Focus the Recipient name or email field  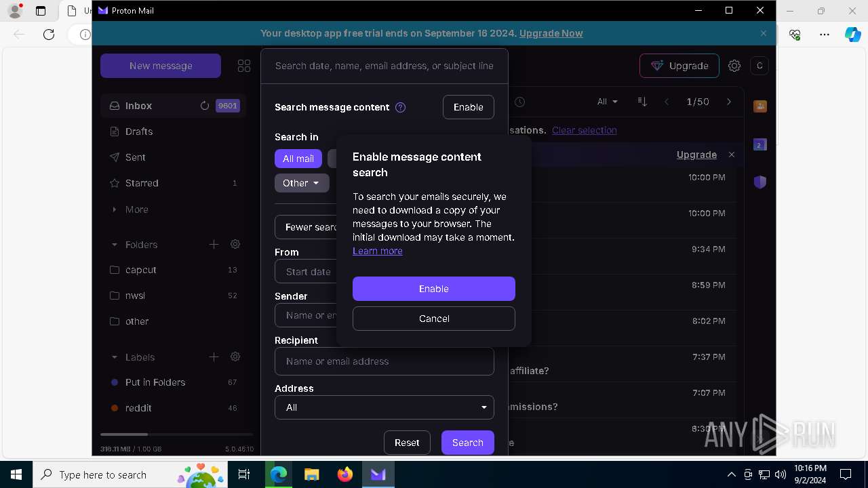[x=384, y=361]
